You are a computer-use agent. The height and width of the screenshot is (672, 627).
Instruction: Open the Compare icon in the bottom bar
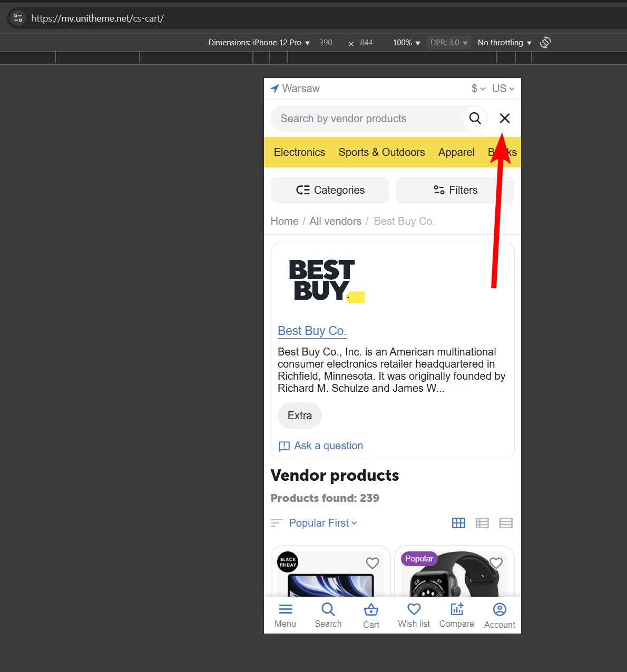pyautogui.click(x=457, y=609)
